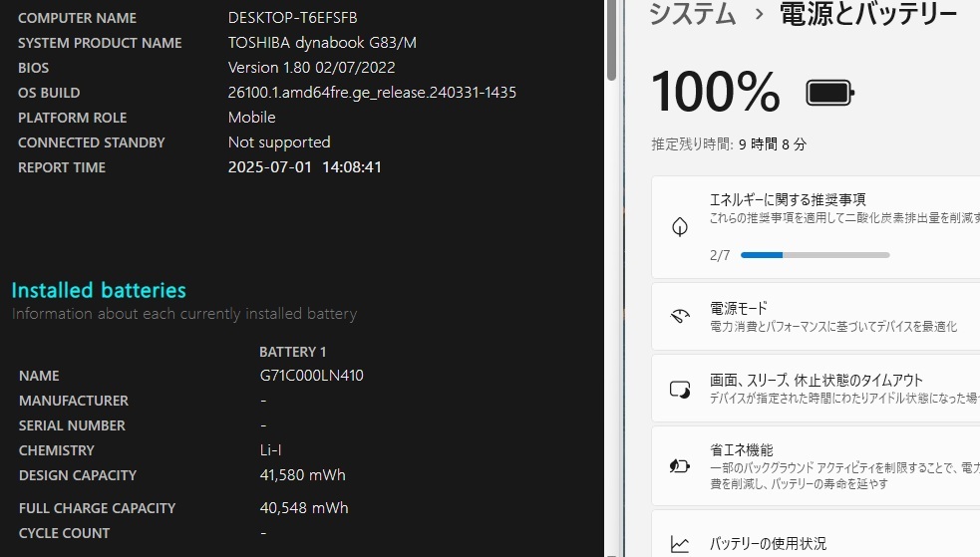Expand 省エネ機能 section

pos(816,466)
